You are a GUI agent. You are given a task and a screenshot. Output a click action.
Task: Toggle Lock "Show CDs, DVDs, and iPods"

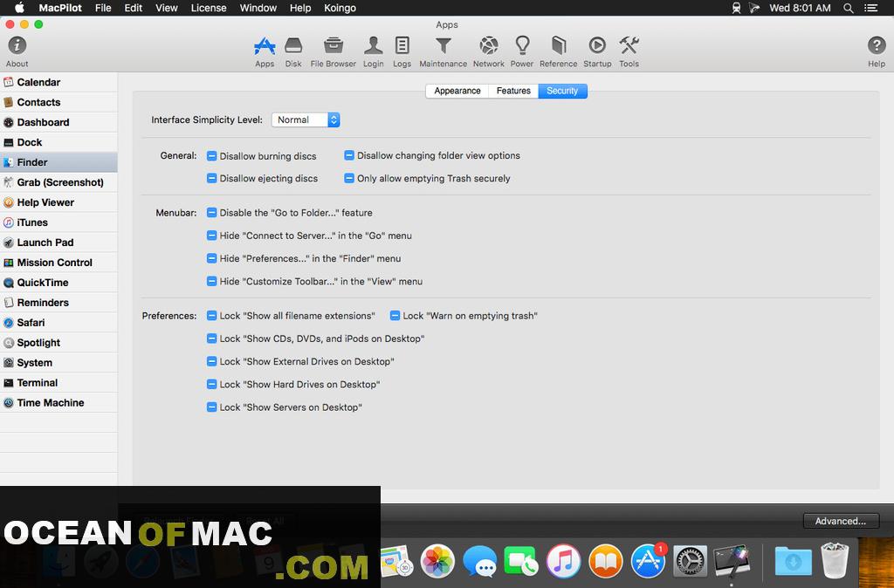[211, 338]
